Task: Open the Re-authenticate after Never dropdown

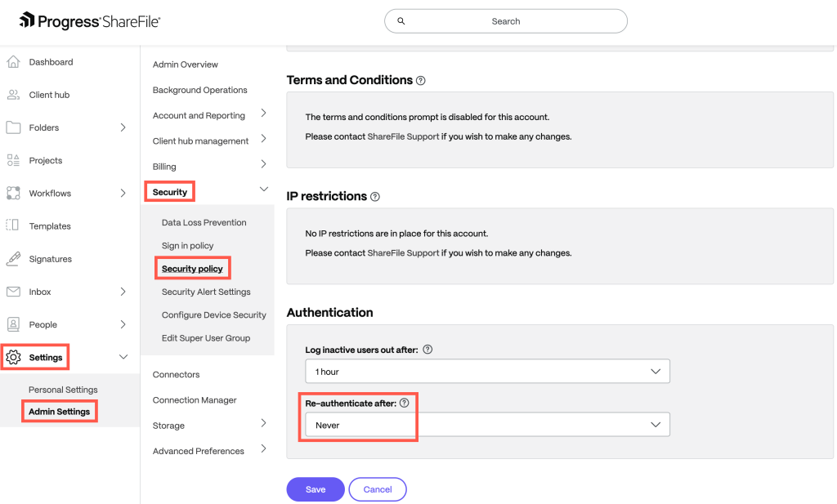Action: [x=487, y=425]
